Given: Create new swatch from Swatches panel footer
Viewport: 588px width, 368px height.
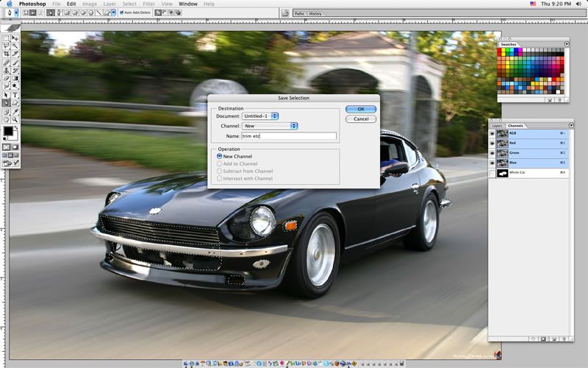Looking at the screenshot, I should pyautogui.click(x=548, y=99).
